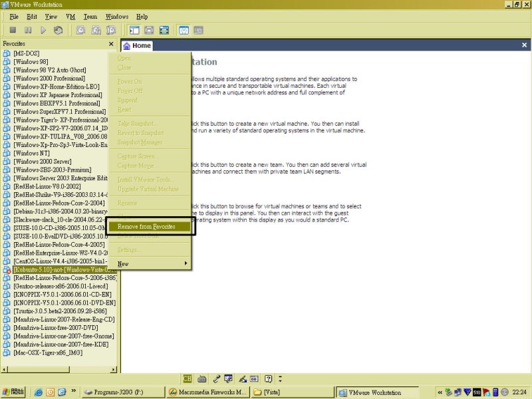Open the Windows menu
This screenshot has height=399, width=532.
tap(117, 16)
